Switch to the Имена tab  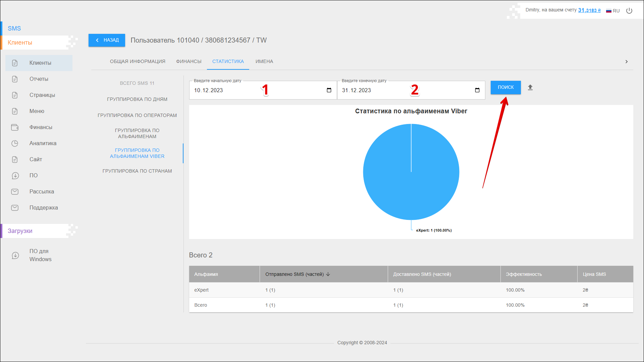(264, 61)
